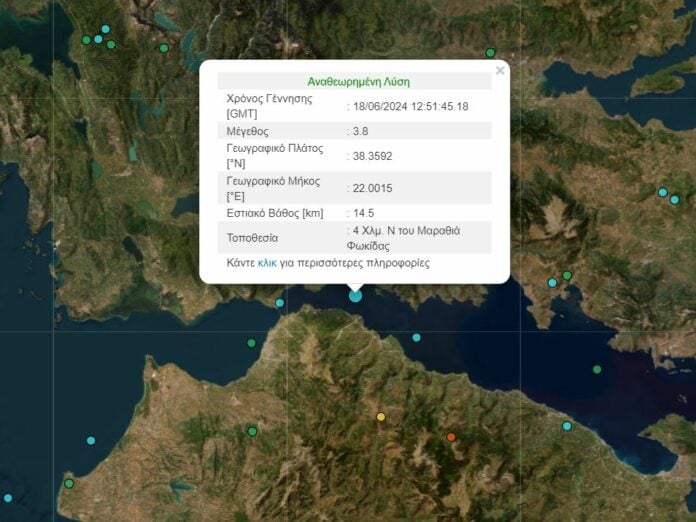Select the cyan marker in the gulf southeast of the epicenter
The image size is (696, 522).
click(416, 338)
